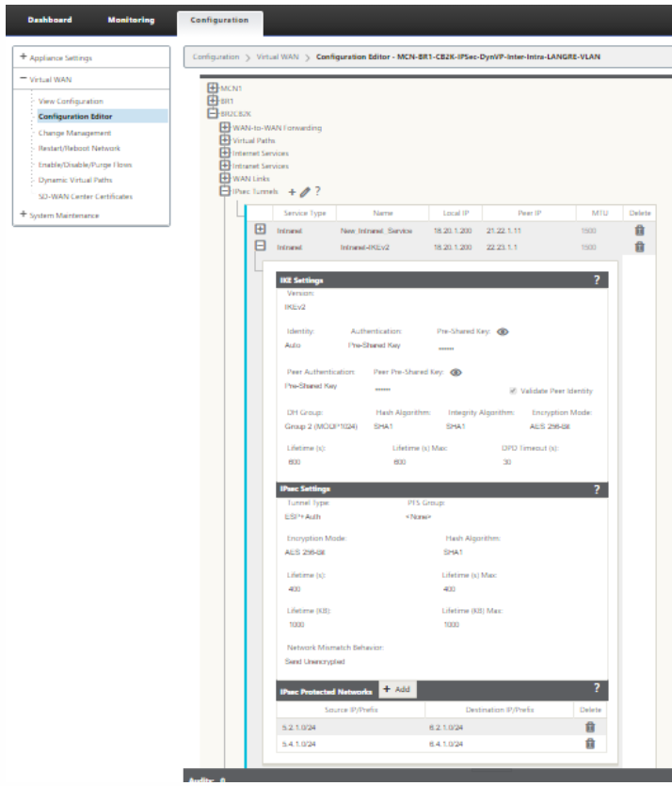The height and width of the screenshot is (786, 672).
Task: Open Dynamic Virtual Paths page
Action: (x=75, y=180)
